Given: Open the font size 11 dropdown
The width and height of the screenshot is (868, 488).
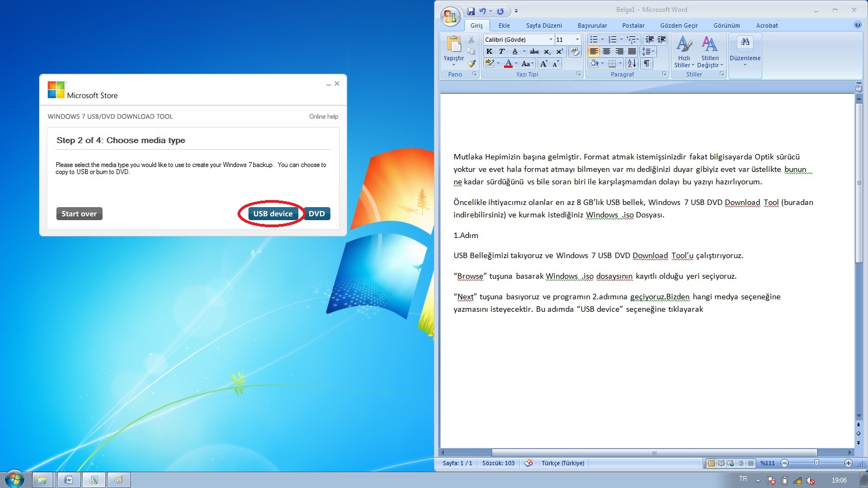Looking at the screenshot, I should pyautogui.click(x=577, y=40).
